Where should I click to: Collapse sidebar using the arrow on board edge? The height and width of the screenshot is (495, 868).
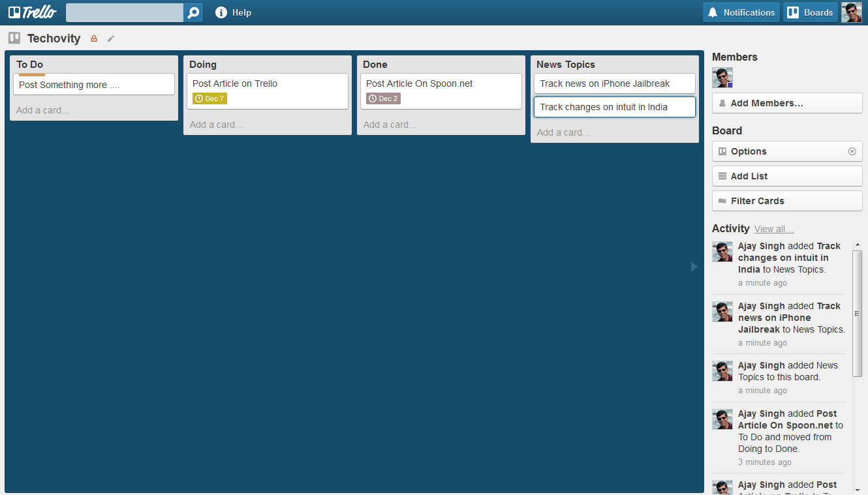694,266
